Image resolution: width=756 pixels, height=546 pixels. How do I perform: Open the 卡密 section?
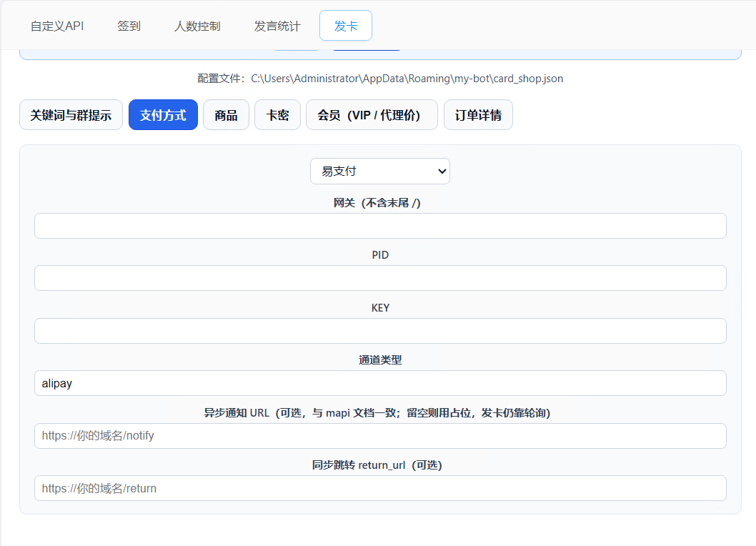(x=277, y=115)
